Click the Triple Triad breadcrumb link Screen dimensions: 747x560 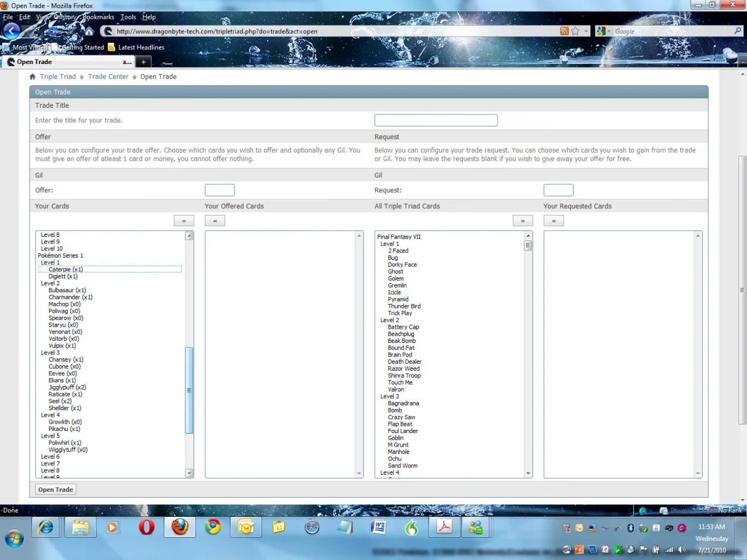[x=58, y=77]
